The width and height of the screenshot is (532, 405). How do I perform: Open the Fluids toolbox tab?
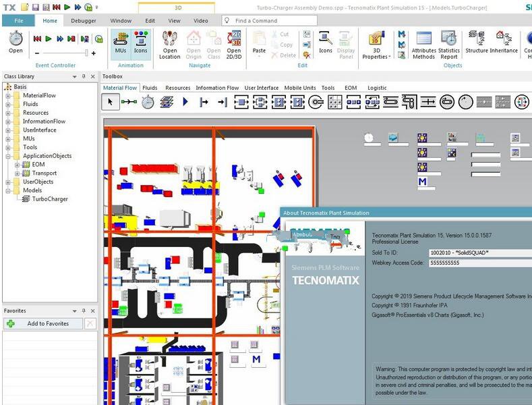150,88
